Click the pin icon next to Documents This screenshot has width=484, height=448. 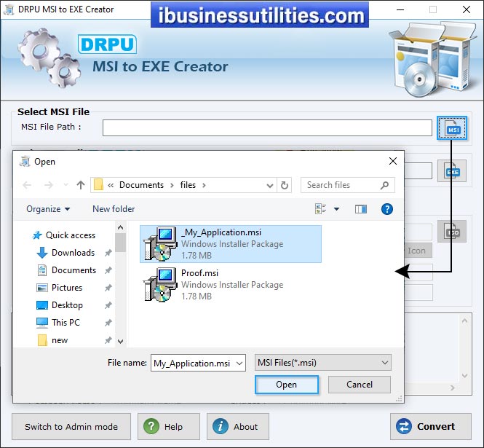pos(108,270)
